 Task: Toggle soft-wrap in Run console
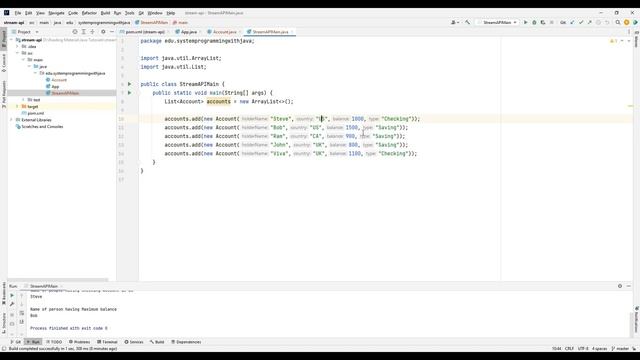tap(22, 313)
